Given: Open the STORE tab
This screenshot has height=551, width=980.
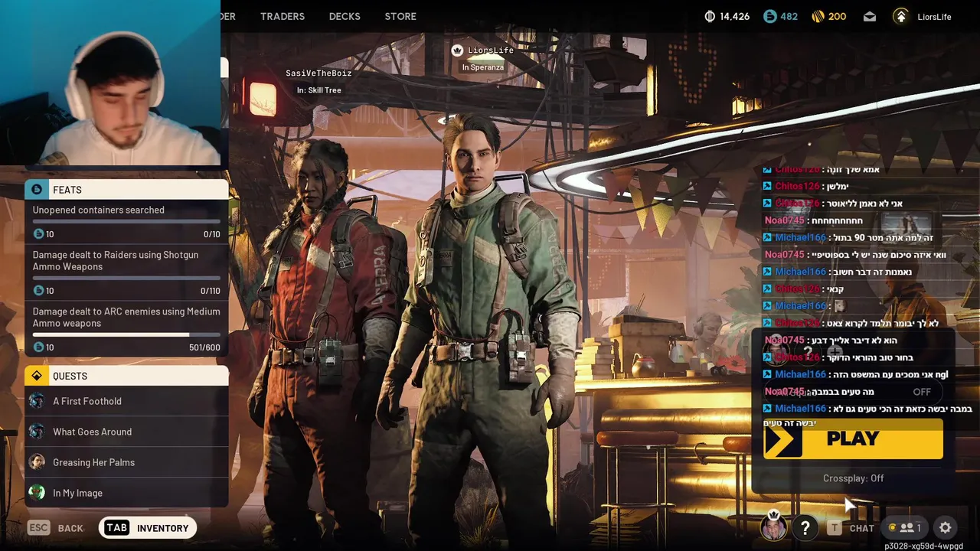Looking at the screenshot, I should click(x=400, y=16).
